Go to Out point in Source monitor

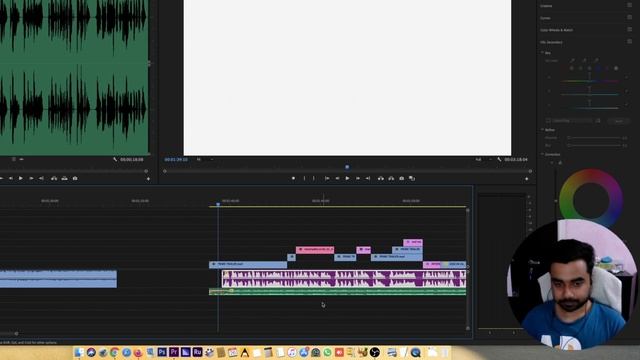41,178
